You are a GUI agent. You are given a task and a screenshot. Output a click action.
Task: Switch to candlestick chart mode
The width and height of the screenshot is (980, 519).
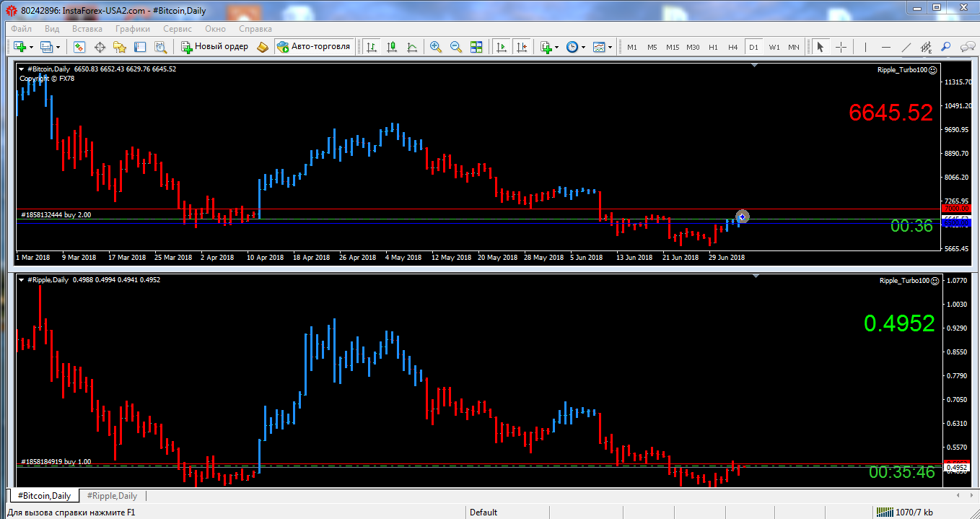point(392,47)
